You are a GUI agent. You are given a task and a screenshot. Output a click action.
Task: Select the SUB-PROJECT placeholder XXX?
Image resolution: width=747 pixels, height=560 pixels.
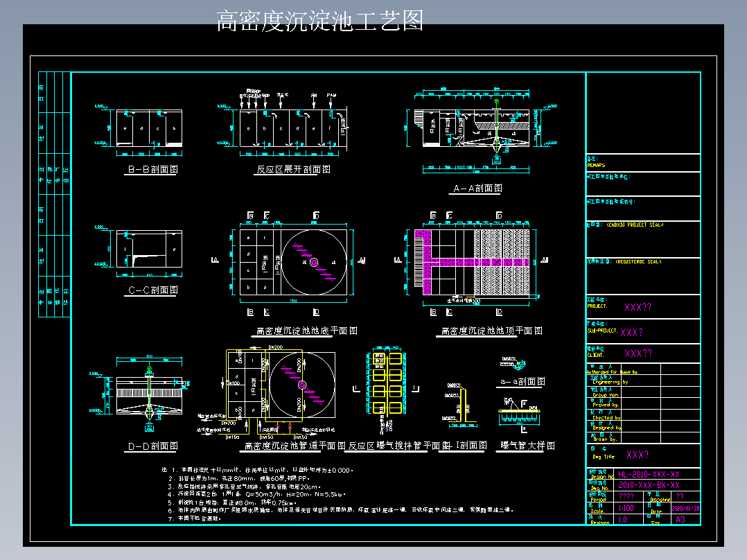click(631, 332)
